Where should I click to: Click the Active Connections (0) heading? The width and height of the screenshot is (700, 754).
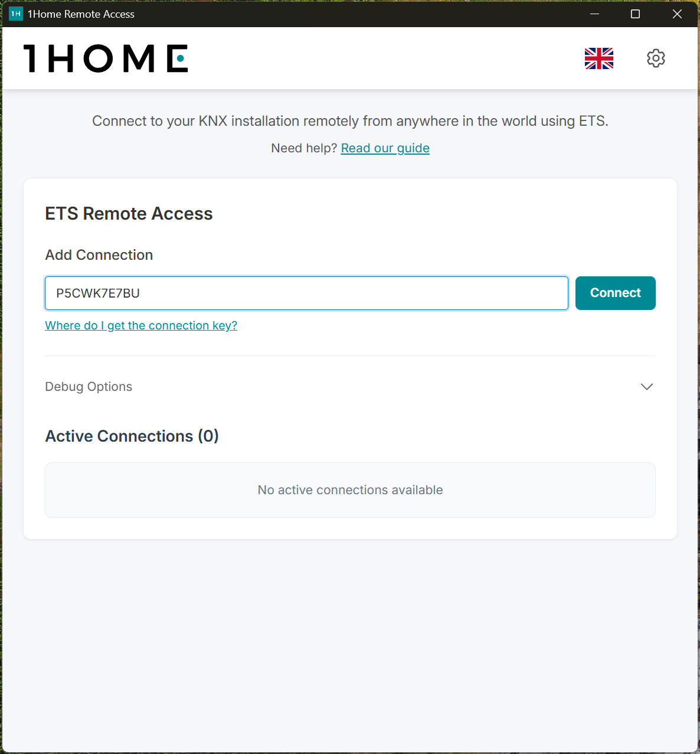point(132,436)
